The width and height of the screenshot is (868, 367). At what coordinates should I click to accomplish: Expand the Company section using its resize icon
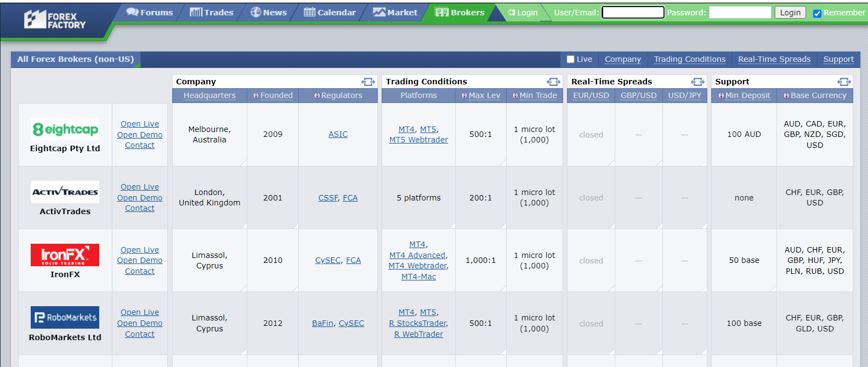[368, 82]
